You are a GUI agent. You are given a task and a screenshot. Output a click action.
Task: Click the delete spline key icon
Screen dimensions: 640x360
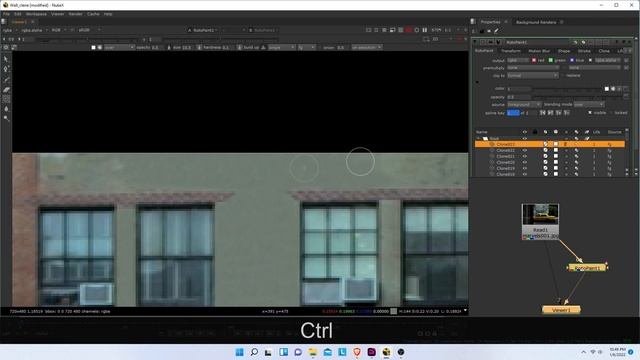tap(567, 113)
